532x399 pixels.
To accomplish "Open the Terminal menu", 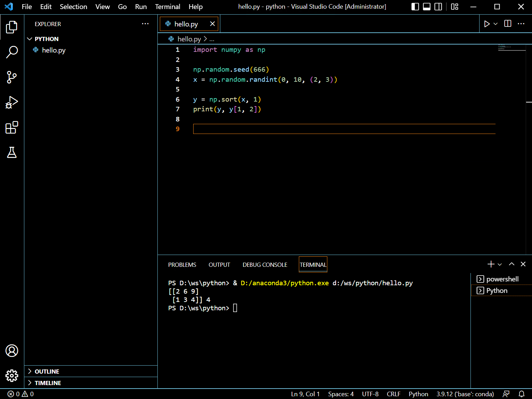I will pyautogui.click(x=167, y=7).
